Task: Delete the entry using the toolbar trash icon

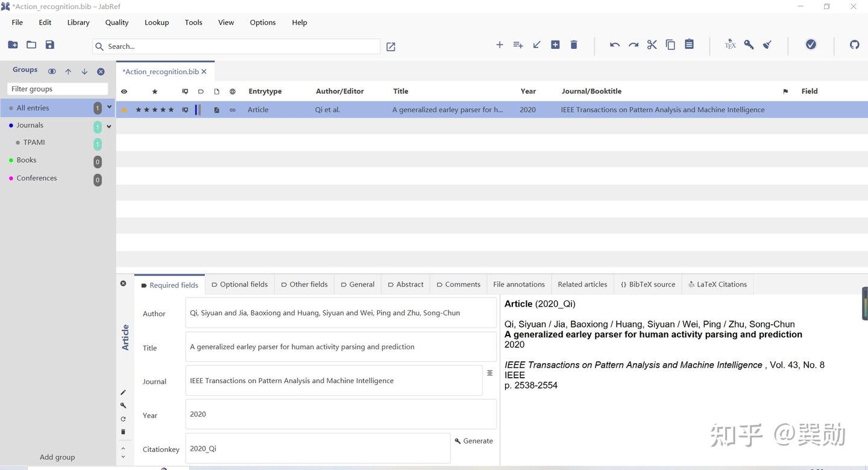Action: tap(574, 45)
